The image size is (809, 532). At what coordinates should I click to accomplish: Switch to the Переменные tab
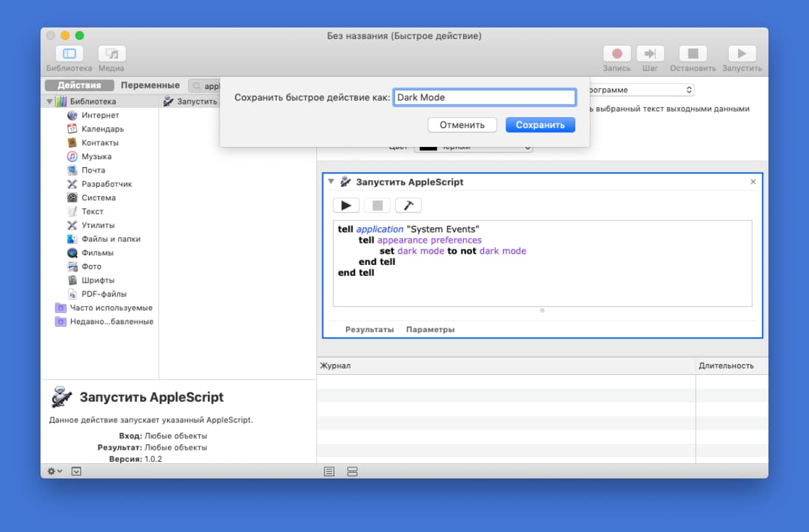click(x=150, y=86)
